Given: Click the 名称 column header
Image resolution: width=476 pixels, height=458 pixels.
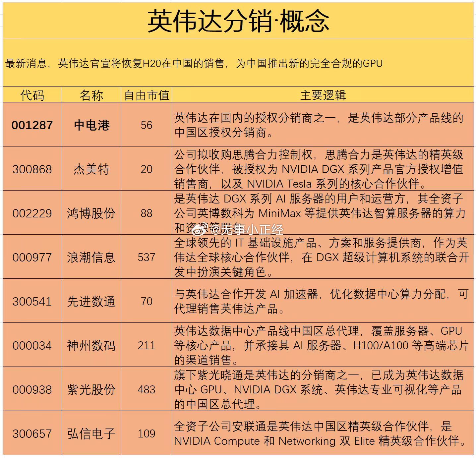Looking at the screenshot, I should (x=91, y=95).
